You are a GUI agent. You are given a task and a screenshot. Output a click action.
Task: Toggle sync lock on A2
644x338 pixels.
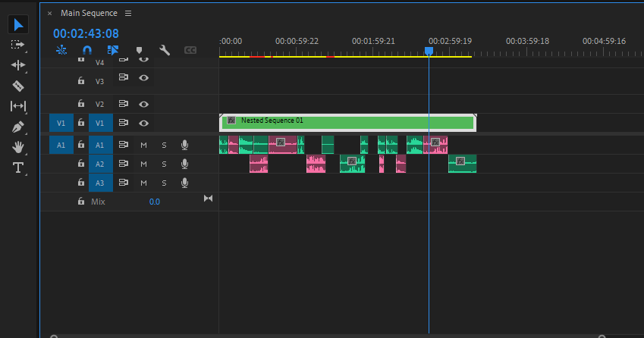(123, 164)
